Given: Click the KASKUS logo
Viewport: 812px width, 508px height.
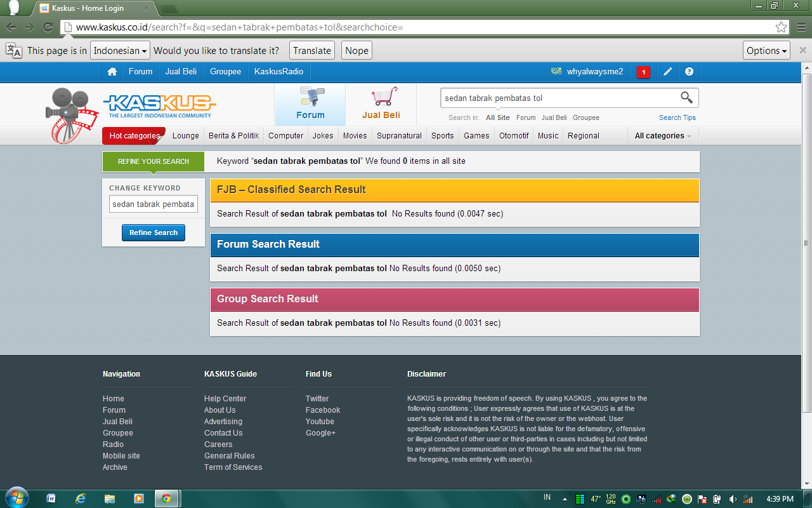Looking at the screenshot, I should (x=160, y=106).
